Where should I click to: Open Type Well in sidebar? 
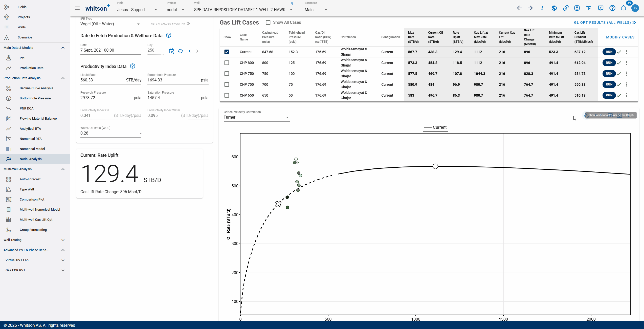click(x=35, y=189)
